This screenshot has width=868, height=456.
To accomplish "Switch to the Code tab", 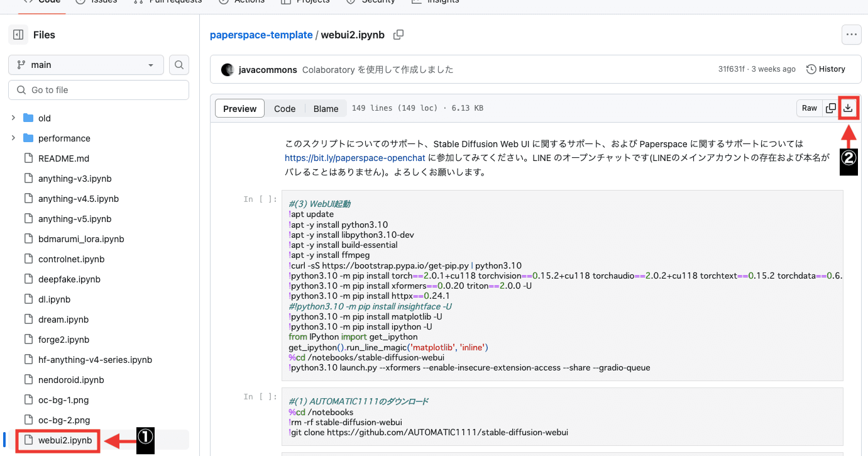I will point(285,108).
